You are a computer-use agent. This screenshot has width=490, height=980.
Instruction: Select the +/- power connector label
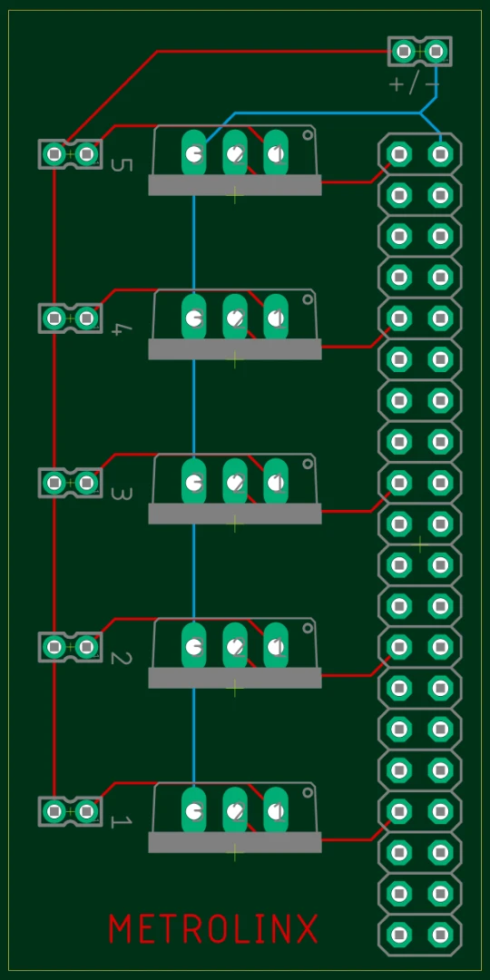pos(415,84)
